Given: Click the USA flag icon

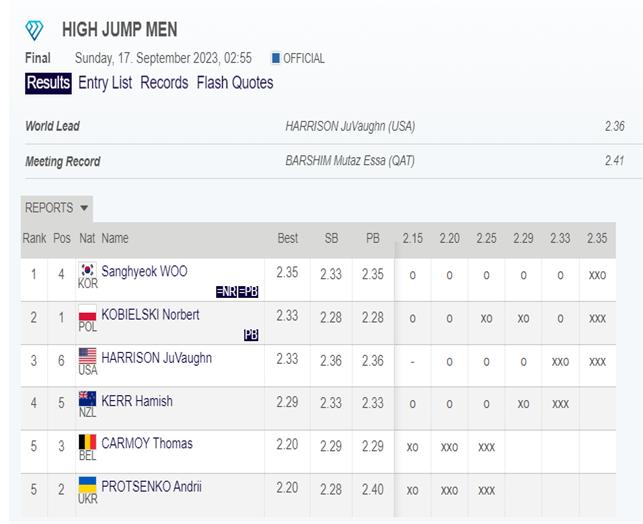Looking at the screenshot, I should pyautogui.click(x=87, y=356).
